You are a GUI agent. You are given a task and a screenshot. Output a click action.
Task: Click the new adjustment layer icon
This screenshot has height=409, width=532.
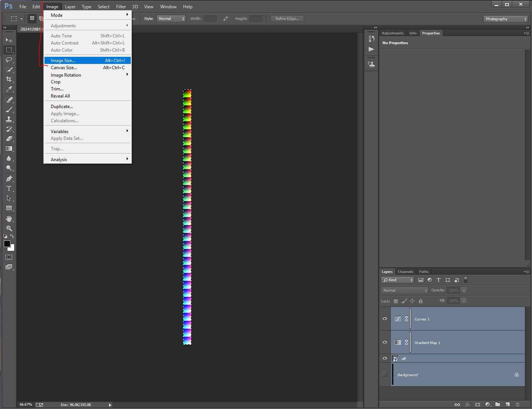pos(488,405)
